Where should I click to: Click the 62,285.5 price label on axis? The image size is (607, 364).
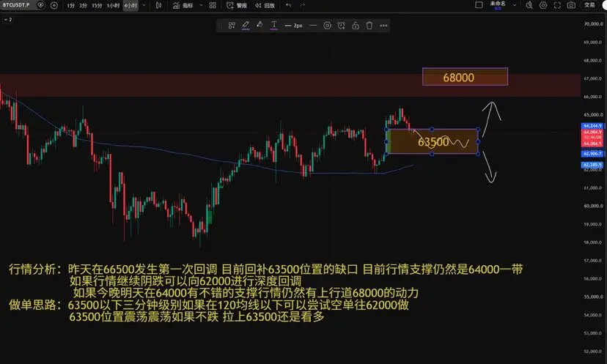(592, 165)
